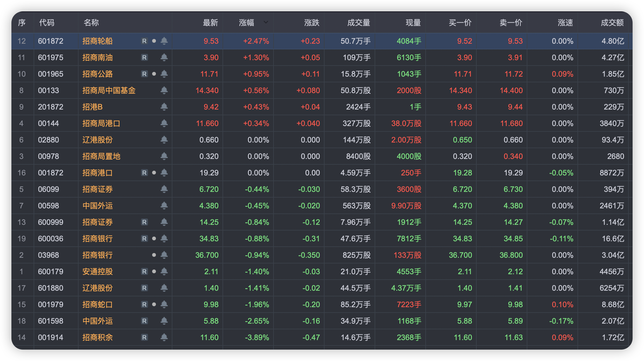
Task: Click 招商港口 speed -0.05%
Action: tap(561, 173)
